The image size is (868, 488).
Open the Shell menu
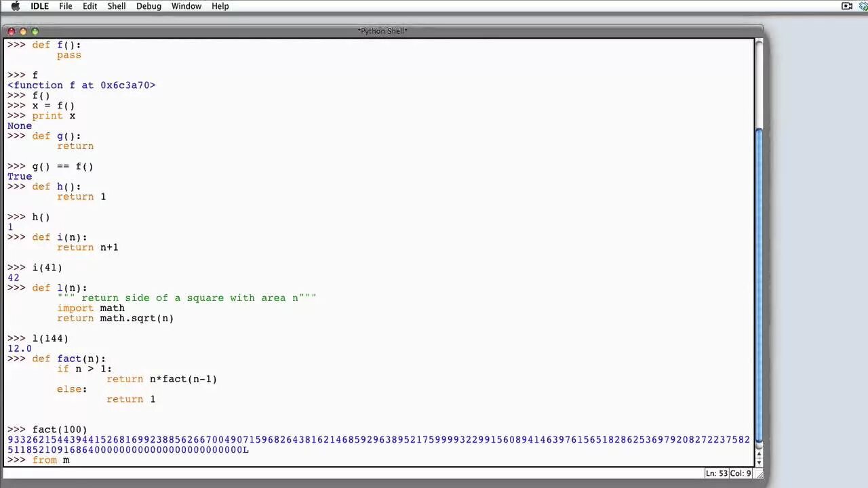(117, 6)
